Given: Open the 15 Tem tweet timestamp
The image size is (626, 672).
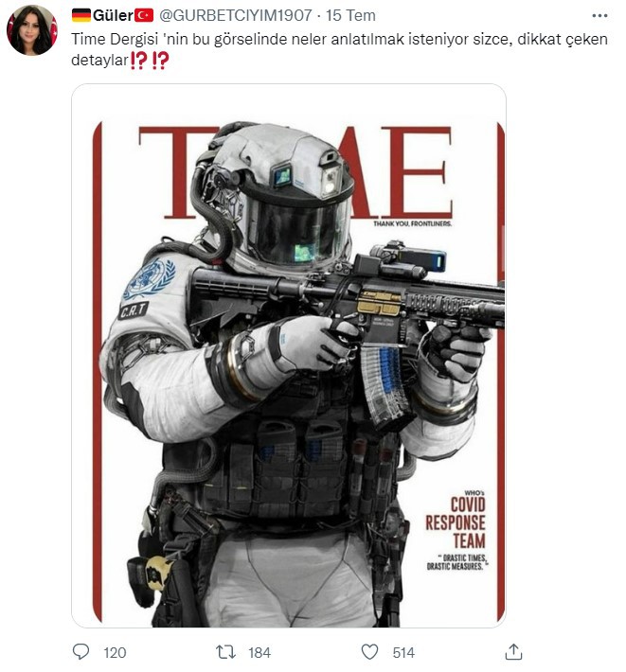Looking at the screenshot, I should [350, 15].
